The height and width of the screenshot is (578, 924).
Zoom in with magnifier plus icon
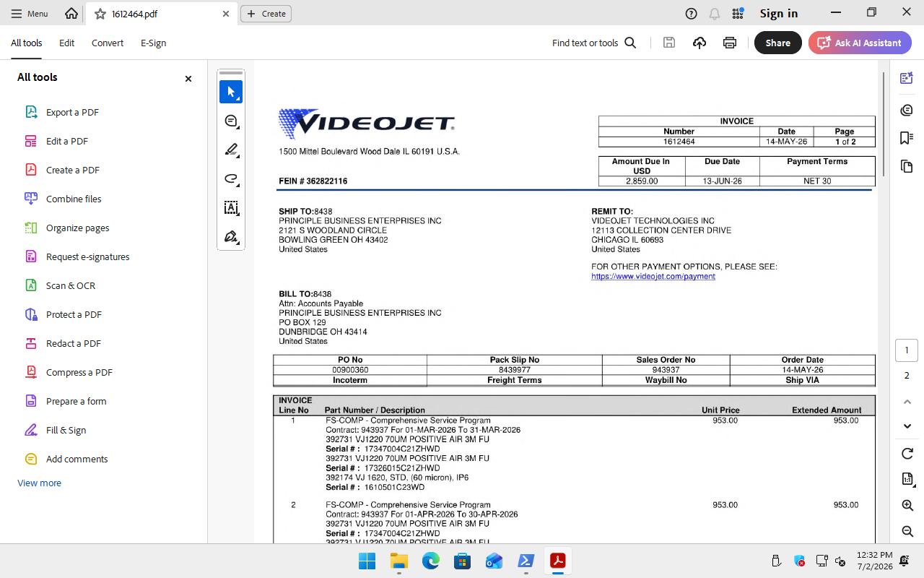click(x=907, y=506)
